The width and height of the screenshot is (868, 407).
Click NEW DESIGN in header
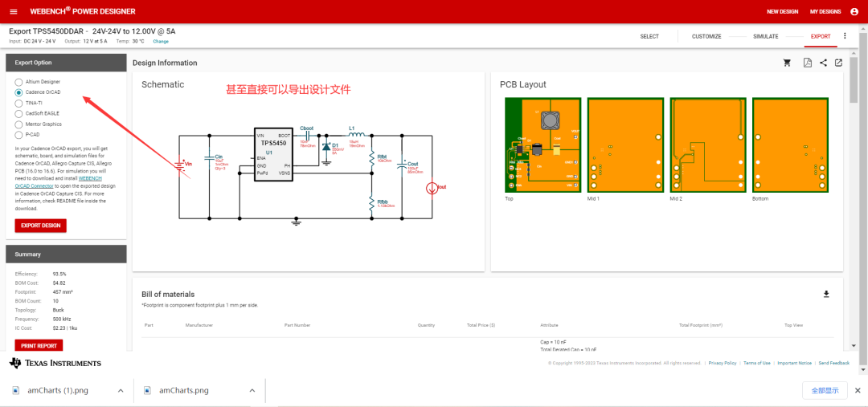tap(782, 11)
